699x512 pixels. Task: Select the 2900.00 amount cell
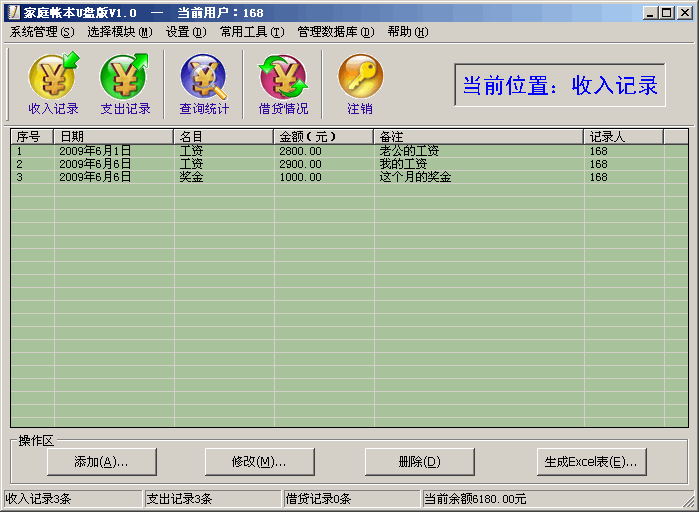(324, 164)
